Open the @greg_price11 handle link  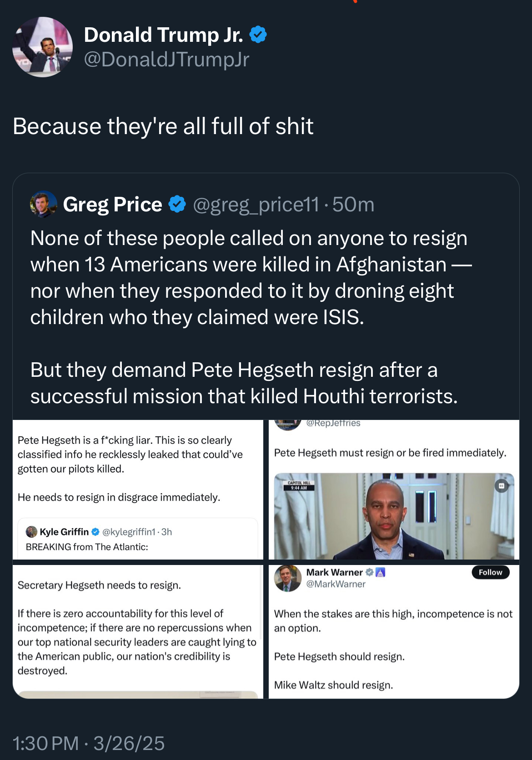coord(256,205)
